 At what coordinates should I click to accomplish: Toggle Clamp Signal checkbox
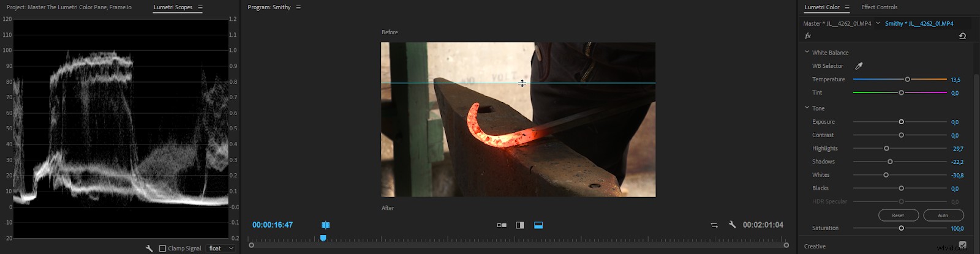[162, 248]
